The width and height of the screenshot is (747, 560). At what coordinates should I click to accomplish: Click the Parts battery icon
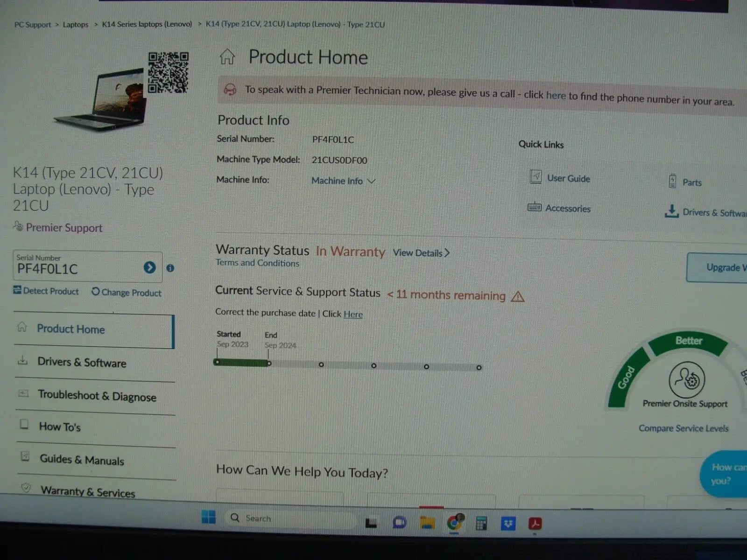[672, 181]
